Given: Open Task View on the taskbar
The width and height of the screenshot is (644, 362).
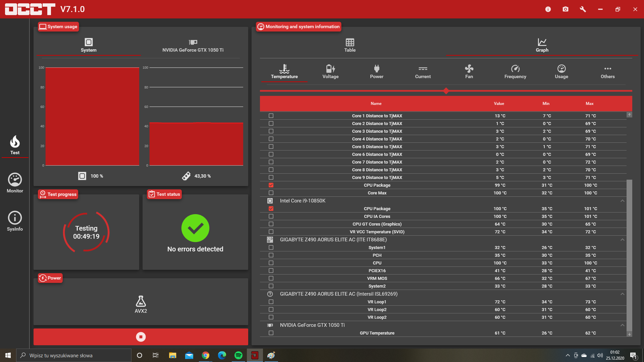Looking at the screenshot, I should pyautogui.click(x=156, y=355).
